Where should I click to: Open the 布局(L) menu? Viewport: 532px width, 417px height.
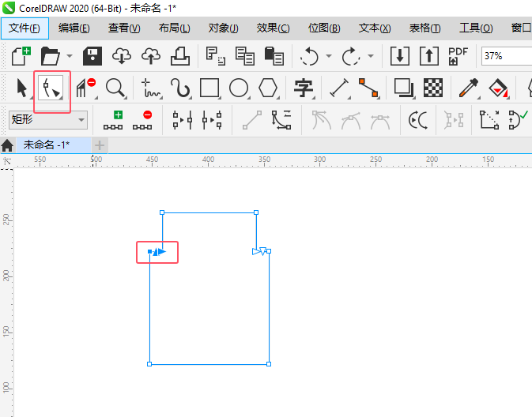[175, 28]
